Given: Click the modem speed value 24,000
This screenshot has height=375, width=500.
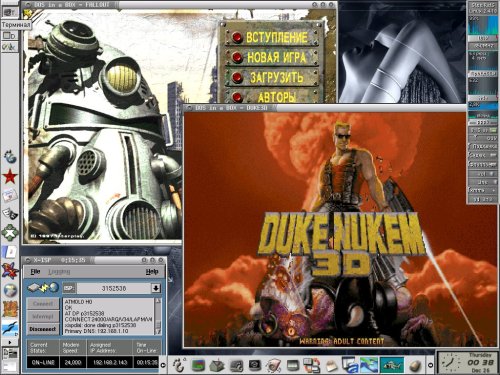Looking at the screenshot, I should pos(73,362).
